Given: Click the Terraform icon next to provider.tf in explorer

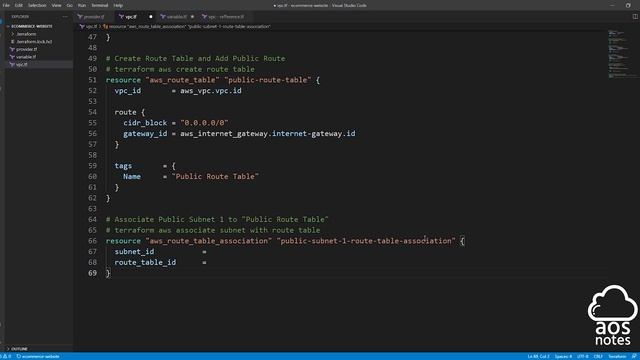Looking at the screenshot, I should (12, 49).
